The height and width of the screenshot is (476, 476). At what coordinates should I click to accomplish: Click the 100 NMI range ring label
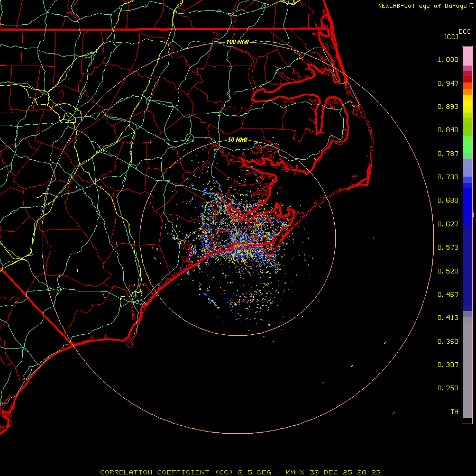pos(237,42)
